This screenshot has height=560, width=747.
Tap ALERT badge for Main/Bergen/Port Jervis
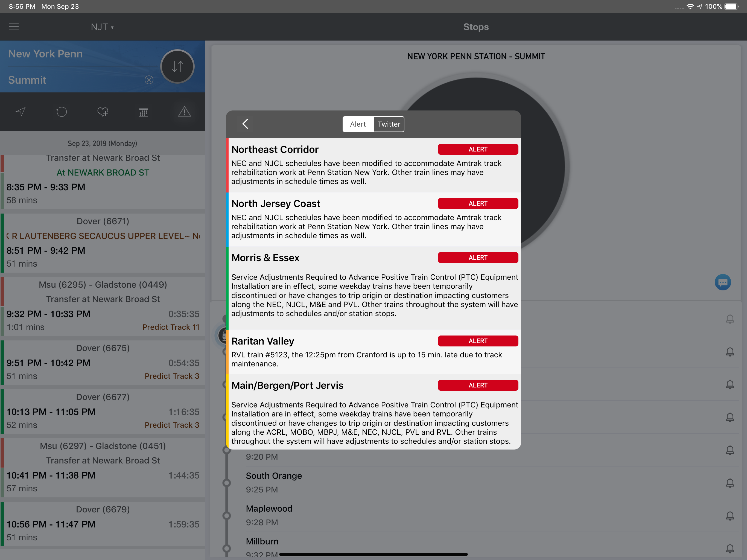[x=478, y=385]
